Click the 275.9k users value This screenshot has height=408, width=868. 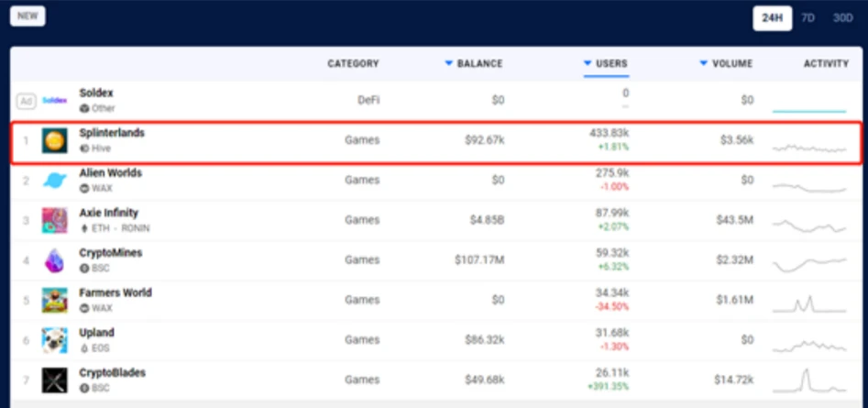click(612, 172)
